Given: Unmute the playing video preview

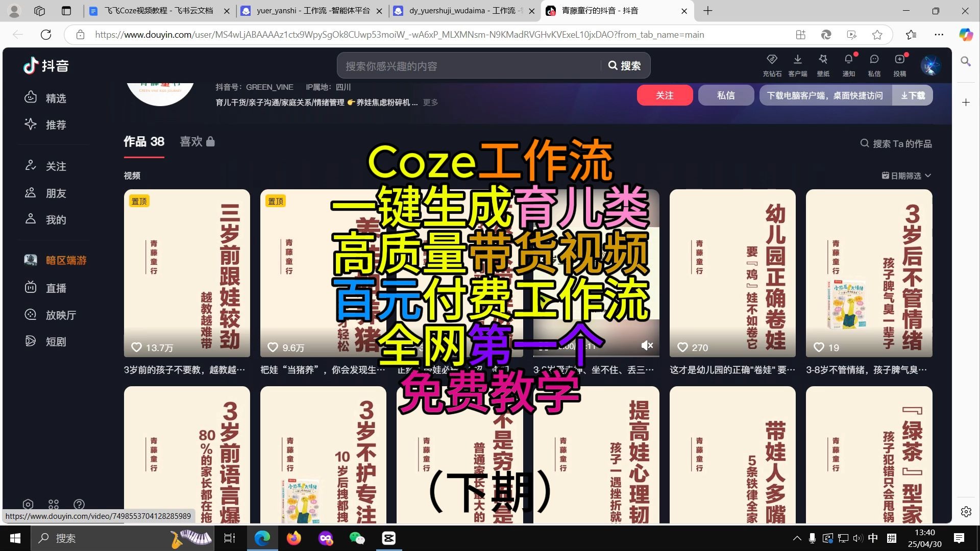Looking at the screenshot, I should [647, 345].
